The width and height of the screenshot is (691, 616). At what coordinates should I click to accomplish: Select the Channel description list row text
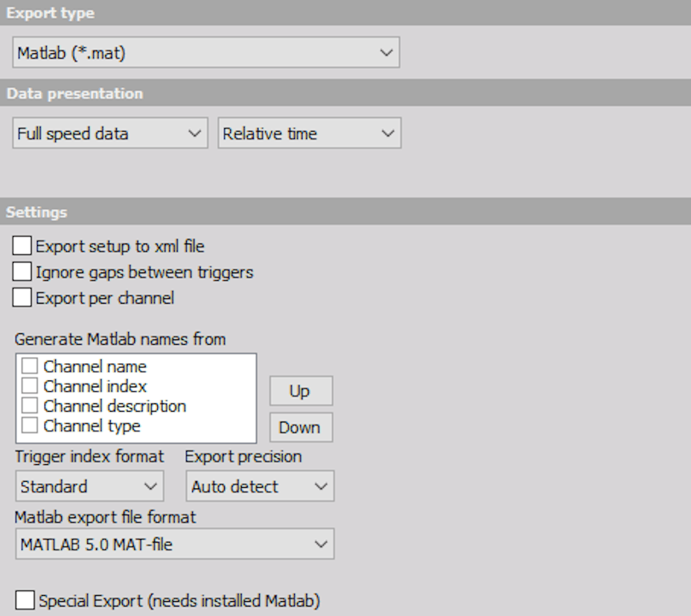point(115,405)
